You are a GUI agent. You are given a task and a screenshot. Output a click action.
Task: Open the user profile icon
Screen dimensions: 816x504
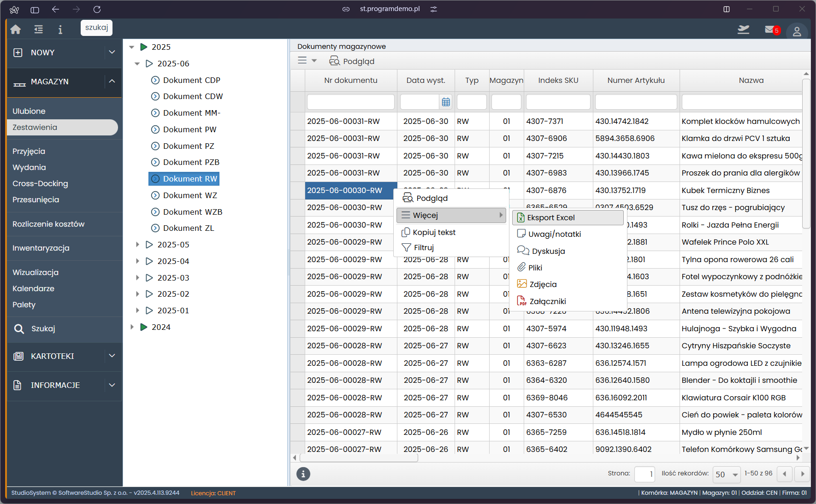pyautogui.click(x=797, y=31)
